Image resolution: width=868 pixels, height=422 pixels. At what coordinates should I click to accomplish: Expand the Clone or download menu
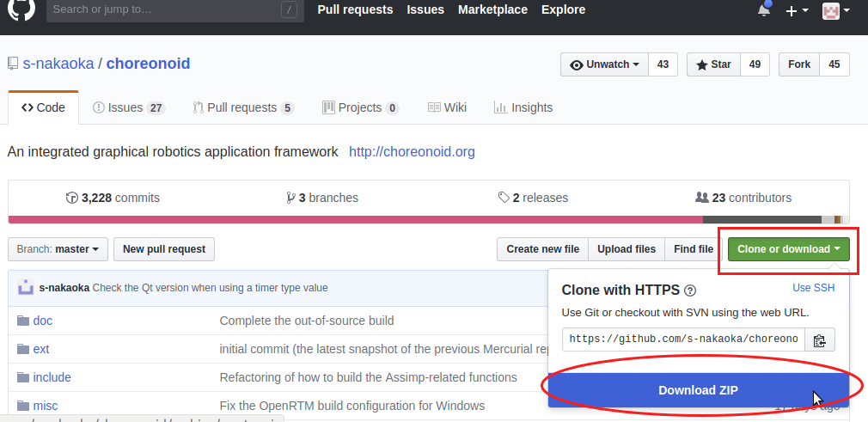pos(788,249)
